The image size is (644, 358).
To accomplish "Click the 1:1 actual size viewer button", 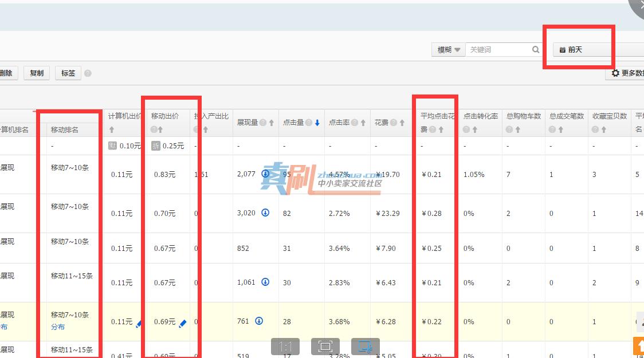I will [285, 347].
